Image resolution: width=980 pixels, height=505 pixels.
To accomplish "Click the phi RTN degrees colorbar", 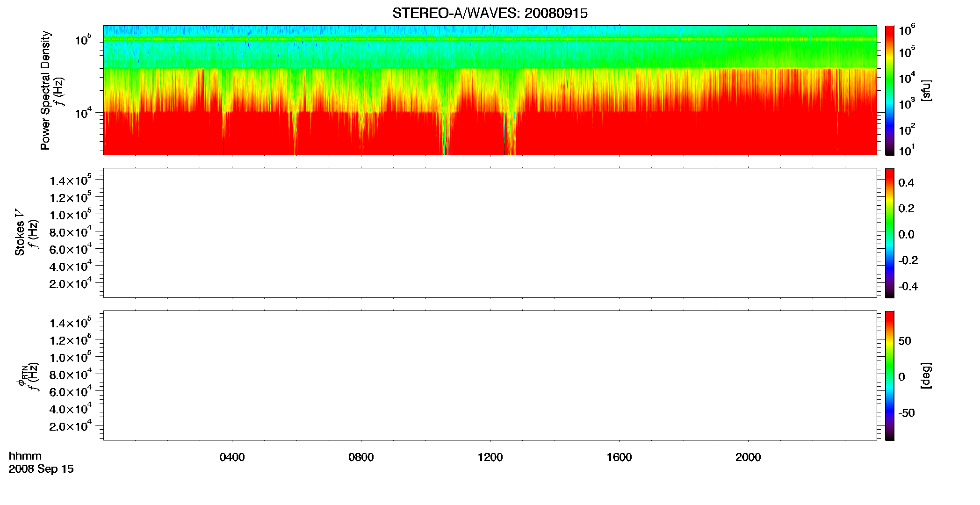I will point(890,375).
